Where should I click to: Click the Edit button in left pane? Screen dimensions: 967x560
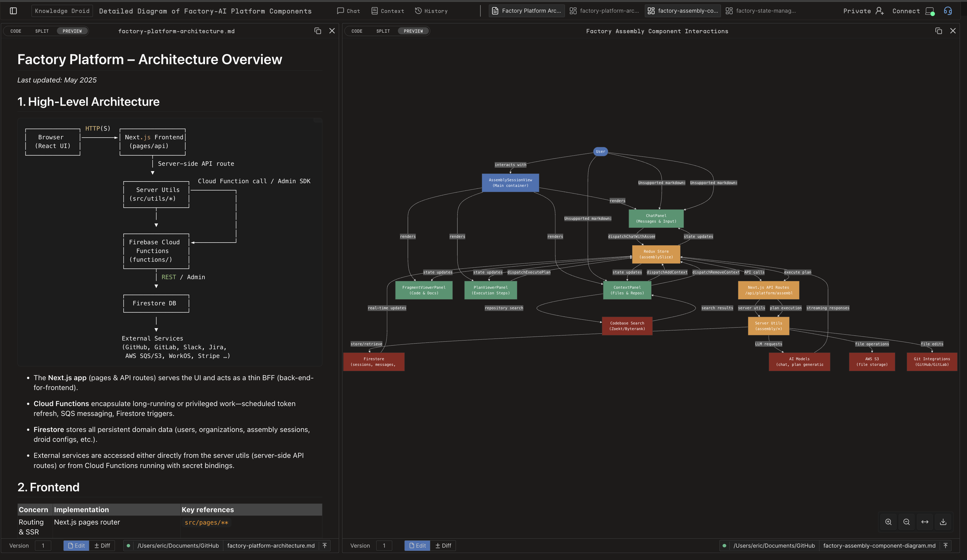[x=76, y=545]
